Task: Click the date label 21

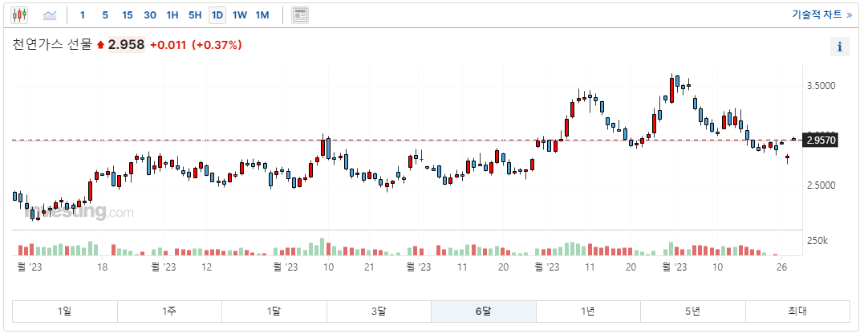Action: tap(369, 267)
